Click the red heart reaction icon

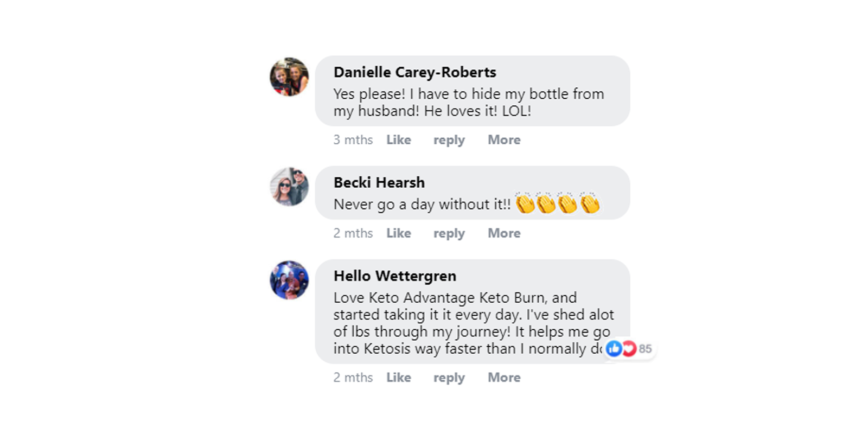[x=629, y=349]
